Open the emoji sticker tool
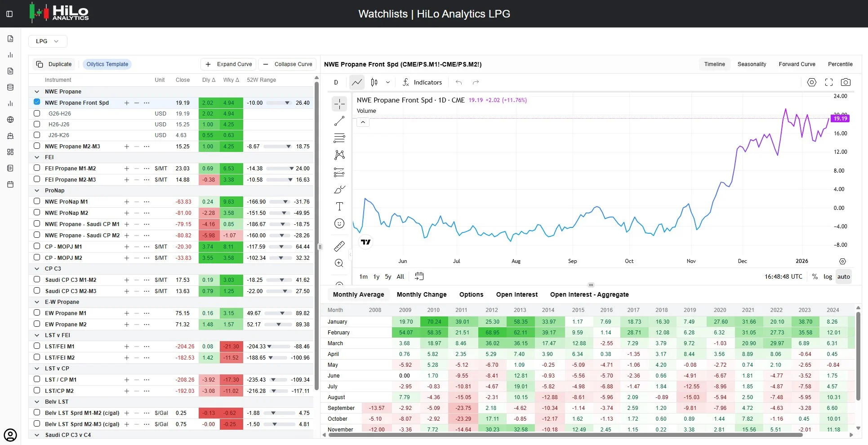 339,223
